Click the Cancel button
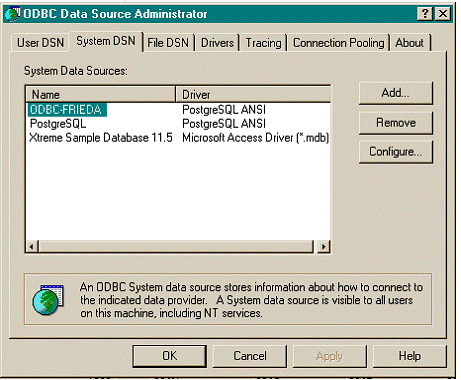Image resolution: width=461 pixels, height=380 pixels. click(x=250, y=356)
